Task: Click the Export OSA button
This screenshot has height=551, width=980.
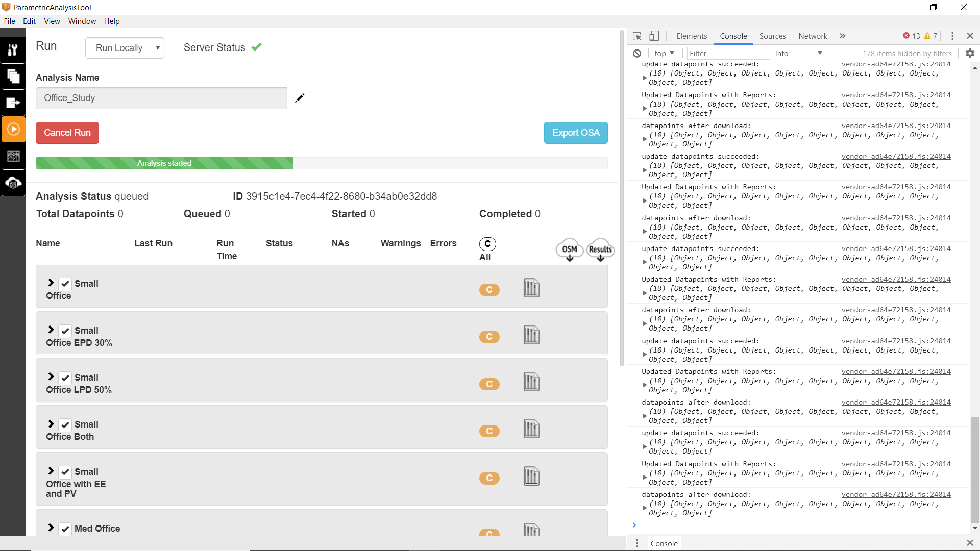Action: [x=575, y=133]
